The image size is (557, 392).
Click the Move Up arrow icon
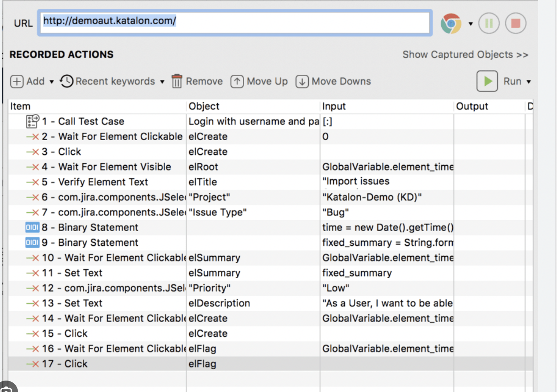point(237,82)
